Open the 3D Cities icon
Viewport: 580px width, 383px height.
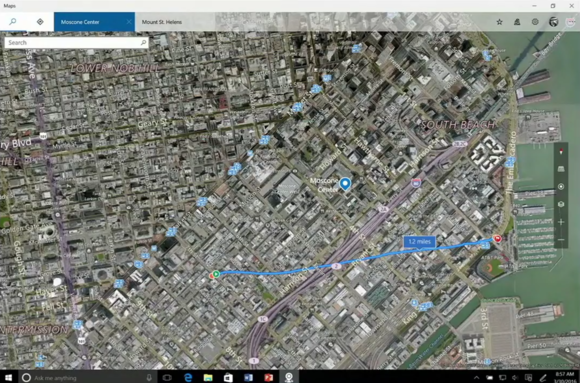[x=517, y=22]
